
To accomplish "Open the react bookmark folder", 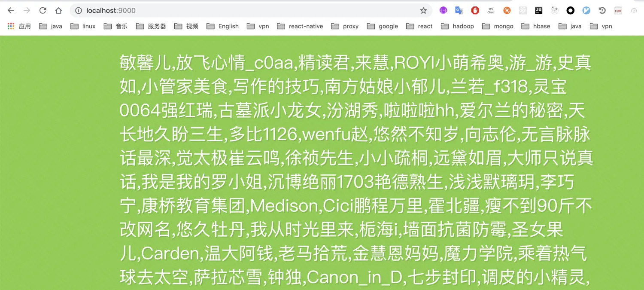I will 419,26.
